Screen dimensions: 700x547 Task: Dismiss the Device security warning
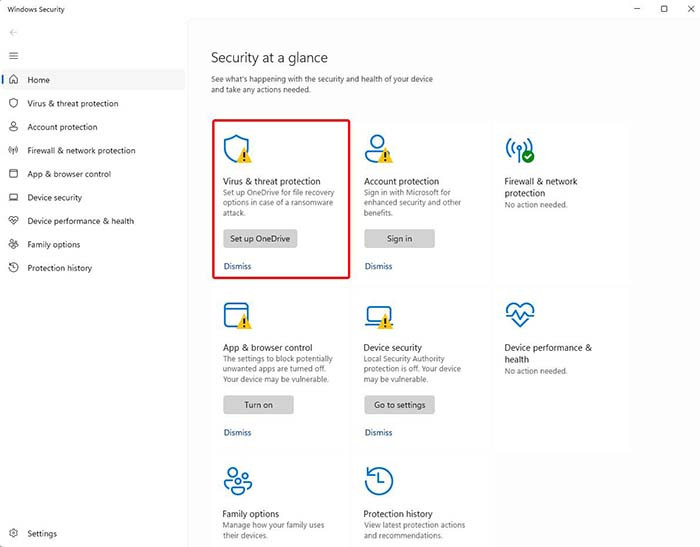(x=378, y=432)
